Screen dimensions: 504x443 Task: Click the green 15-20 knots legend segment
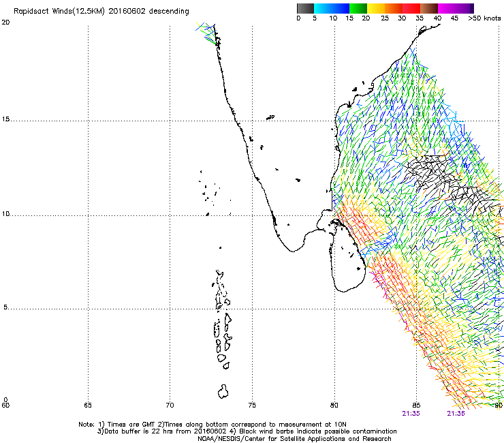(358, 8)
